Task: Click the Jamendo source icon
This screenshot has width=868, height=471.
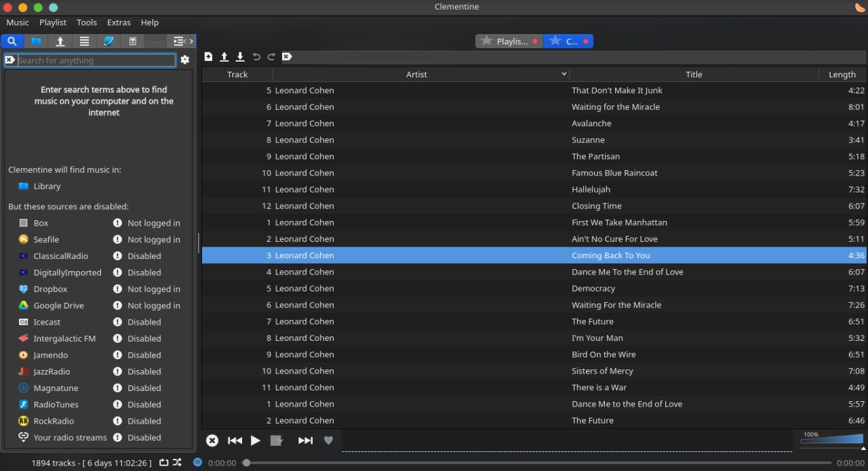Action: tap(23, 355)
